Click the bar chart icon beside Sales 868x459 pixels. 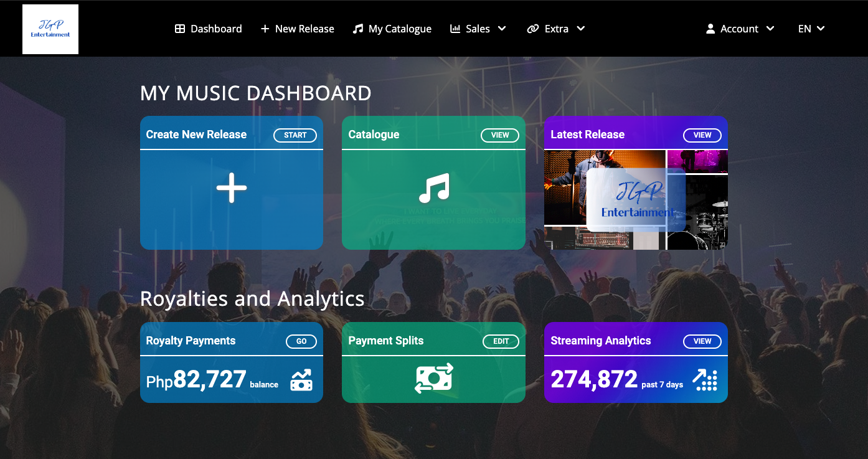pos(454,28)
